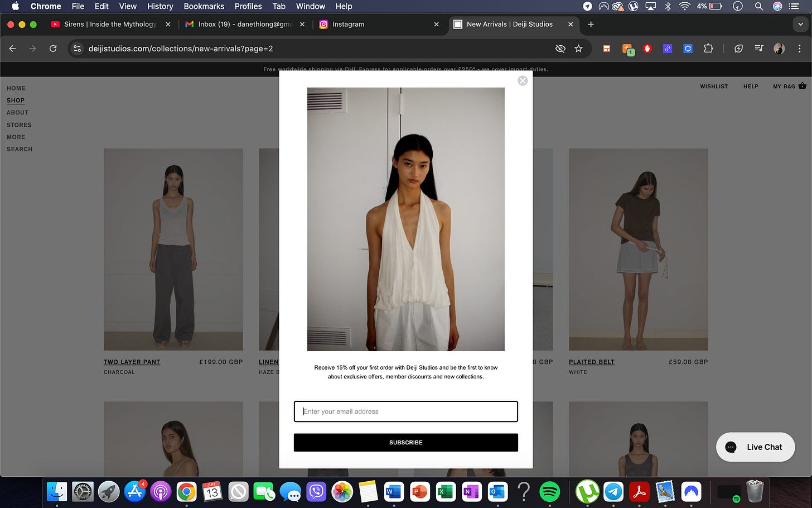Open the History menu
This screenshot has height=508, width=812.
(160, 6)
